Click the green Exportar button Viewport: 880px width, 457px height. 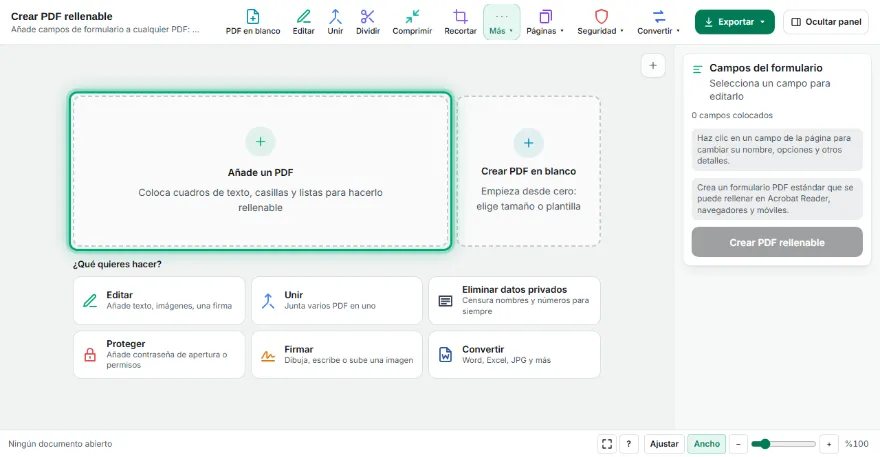tap(735, 22)
